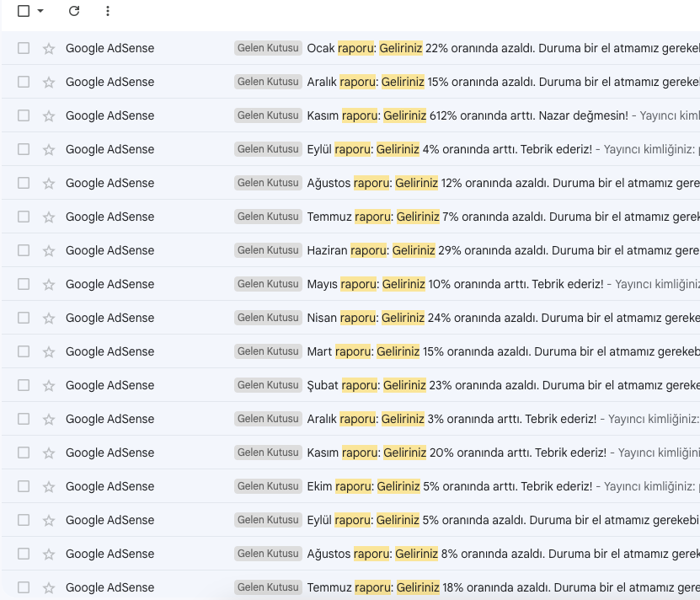Image resolution: width=700 pixels, height=600 pixels.
Task: Star the Şubat raporu 23% email
Action: pyautogui.click(x=49, y=386)
